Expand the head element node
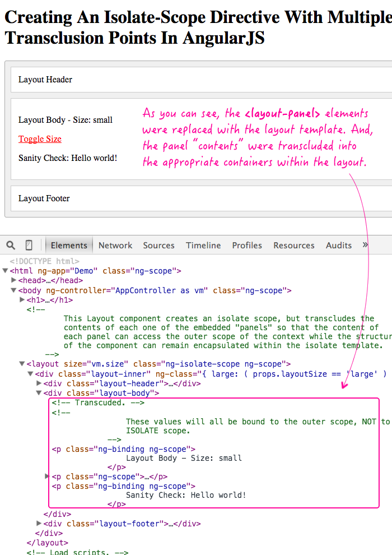Screen dimensions: 392x555 click(x=13, y=280)
